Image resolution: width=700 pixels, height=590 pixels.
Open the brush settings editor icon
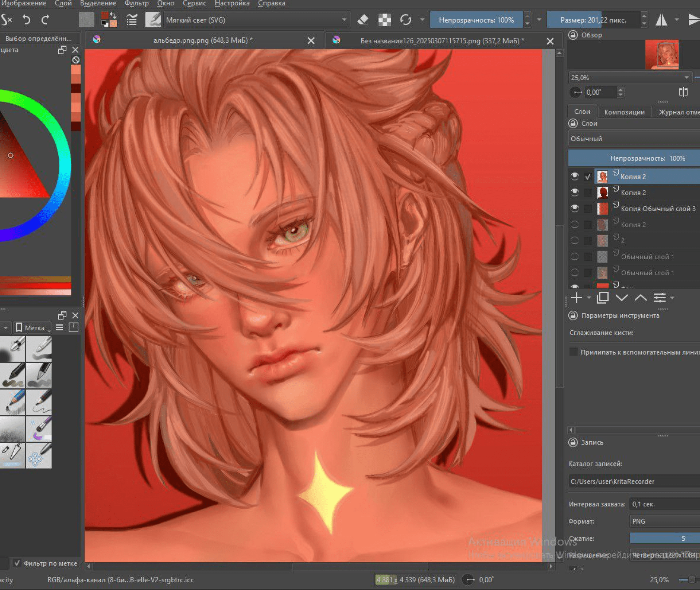131,20
